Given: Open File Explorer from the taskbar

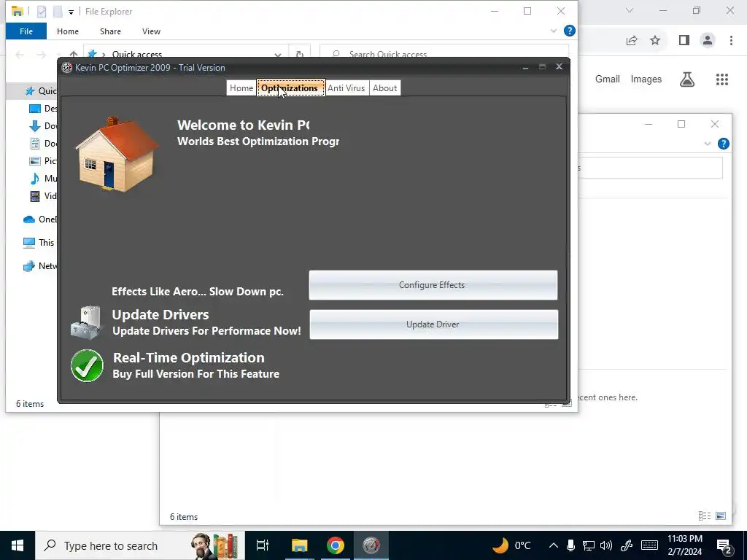Looking at the screenshot, I should tap(299, 545).
